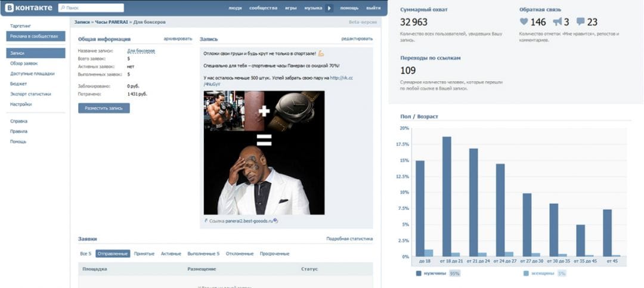
Task: Click Записи in breadcrumb
Action: click(82, 22)
